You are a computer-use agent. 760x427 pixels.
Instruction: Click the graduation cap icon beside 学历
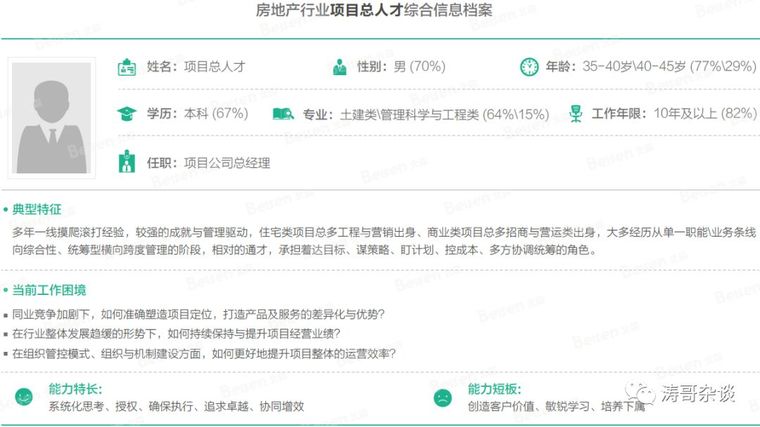click(x=126, y=114)
